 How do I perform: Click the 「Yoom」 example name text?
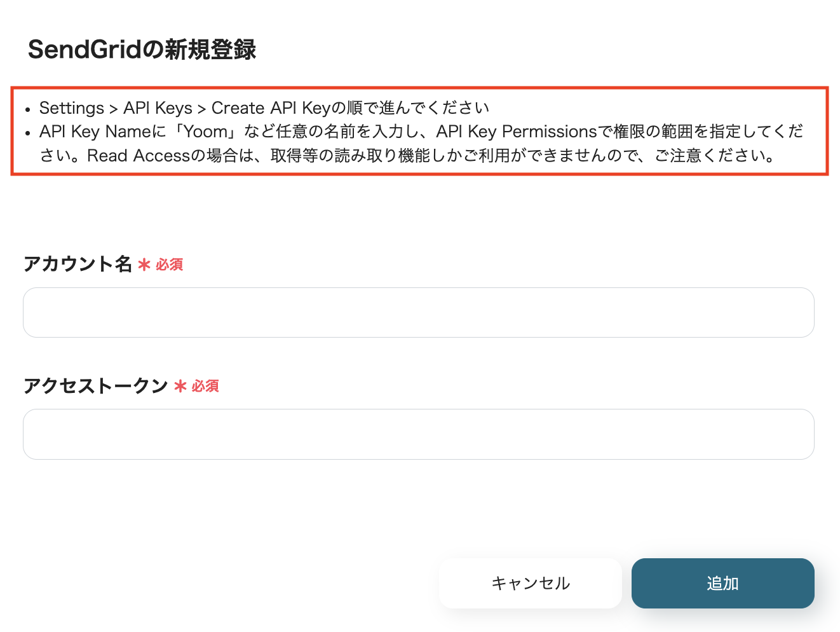tap(205, 132)
